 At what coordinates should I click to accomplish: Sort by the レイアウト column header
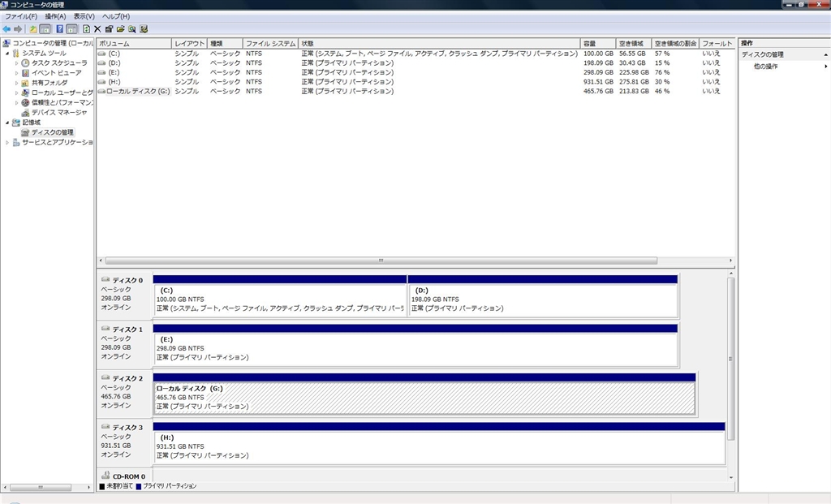(189, 44)
